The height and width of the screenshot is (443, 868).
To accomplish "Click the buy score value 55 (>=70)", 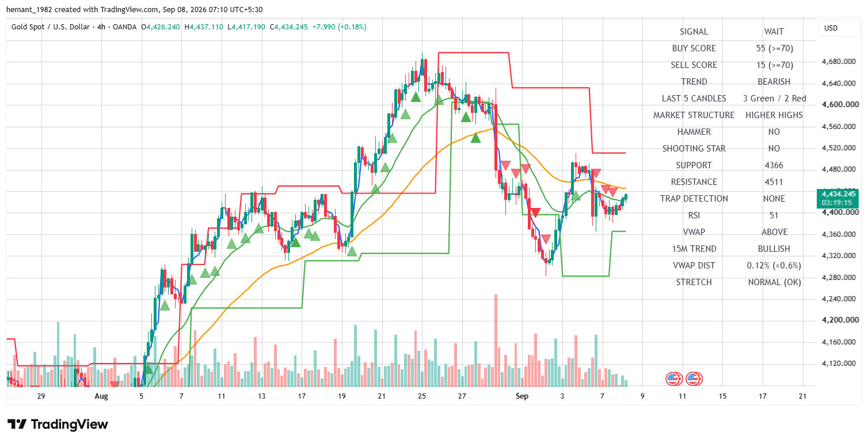I will pyautogui.click(x=774, y=48).
